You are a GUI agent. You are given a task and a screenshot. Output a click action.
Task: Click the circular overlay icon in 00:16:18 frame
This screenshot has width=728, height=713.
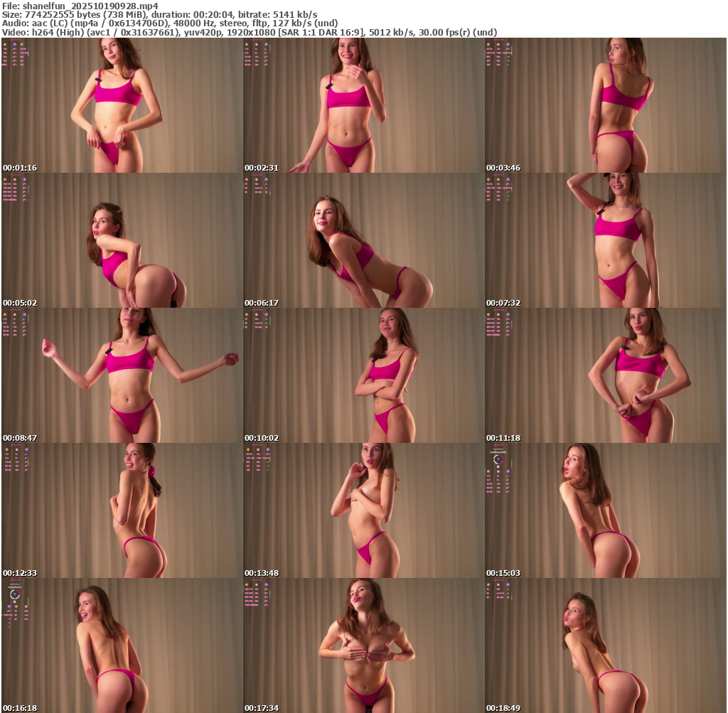pyautogui.click(x=15, y=594)
